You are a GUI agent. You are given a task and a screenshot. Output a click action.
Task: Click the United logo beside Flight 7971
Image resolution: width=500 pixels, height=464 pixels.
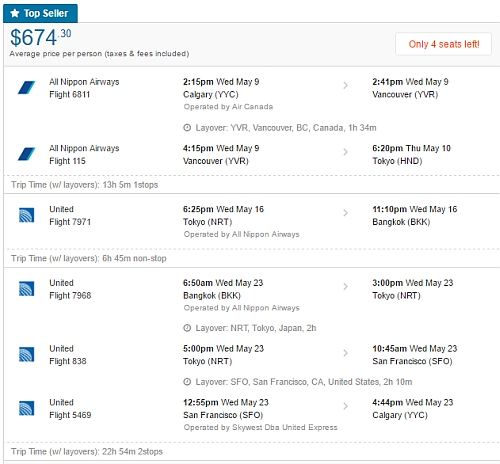[x=26, y=215]
